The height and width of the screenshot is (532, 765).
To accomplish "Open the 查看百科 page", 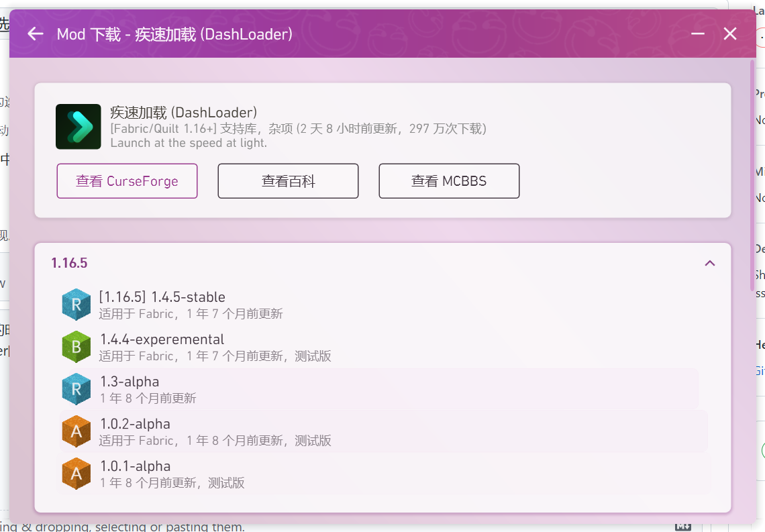I will tap(288, 181).
